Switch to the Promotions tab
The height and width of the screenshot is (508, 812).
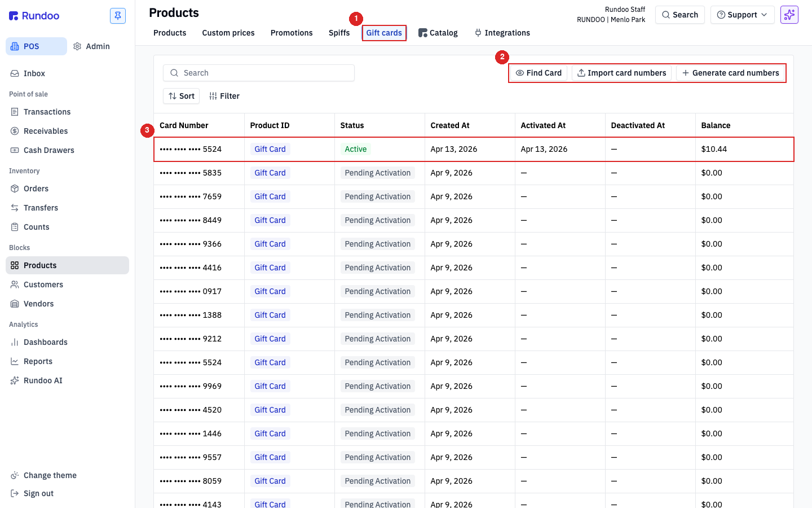pyautogui.click(x=292, y=33)
